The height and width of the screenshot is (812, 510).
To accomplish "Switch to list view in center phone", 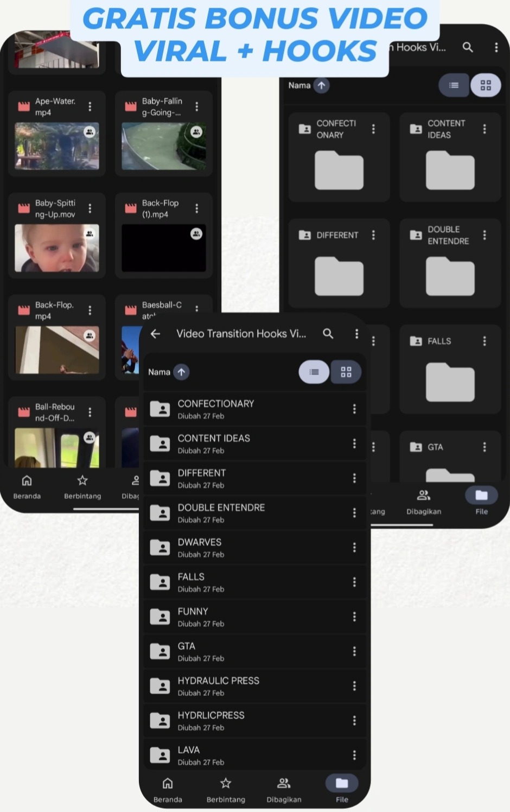I will (x=314, y=372).
